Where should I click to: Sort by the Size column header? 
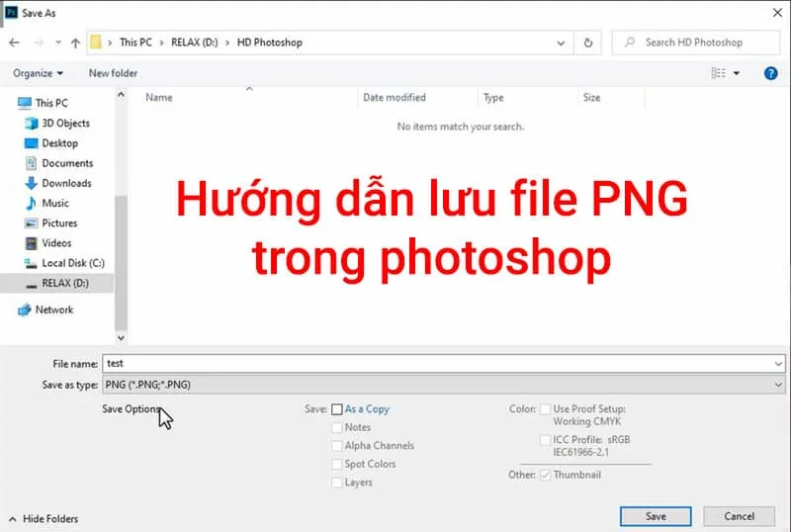tap(591, 98)
